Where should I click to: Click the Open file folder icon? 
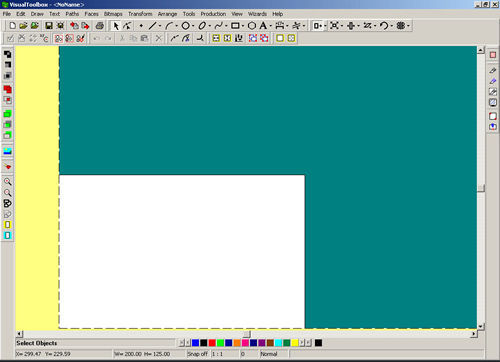(23, 26)
